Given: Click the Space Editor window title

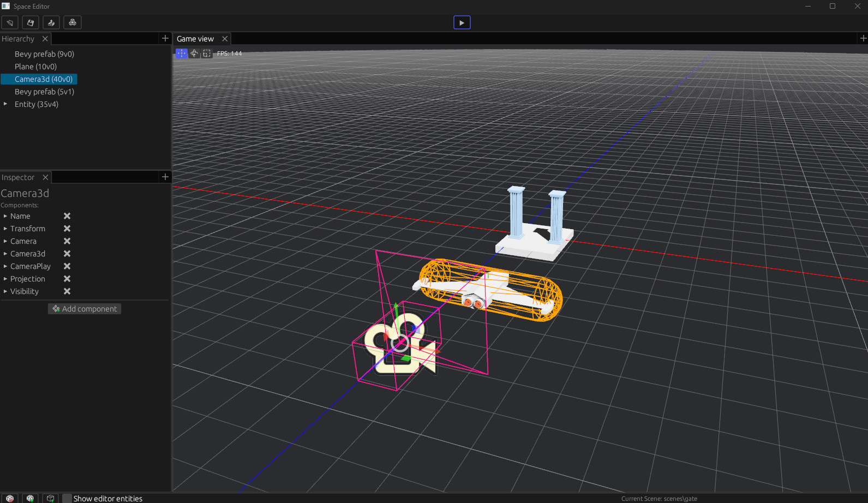Looking at the screenshot, I should click(32, 7).
